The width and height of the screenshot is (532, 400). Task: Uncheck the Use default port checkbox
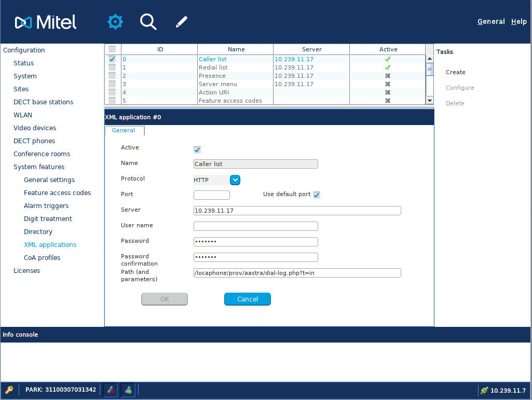click(x=317, y=195)
